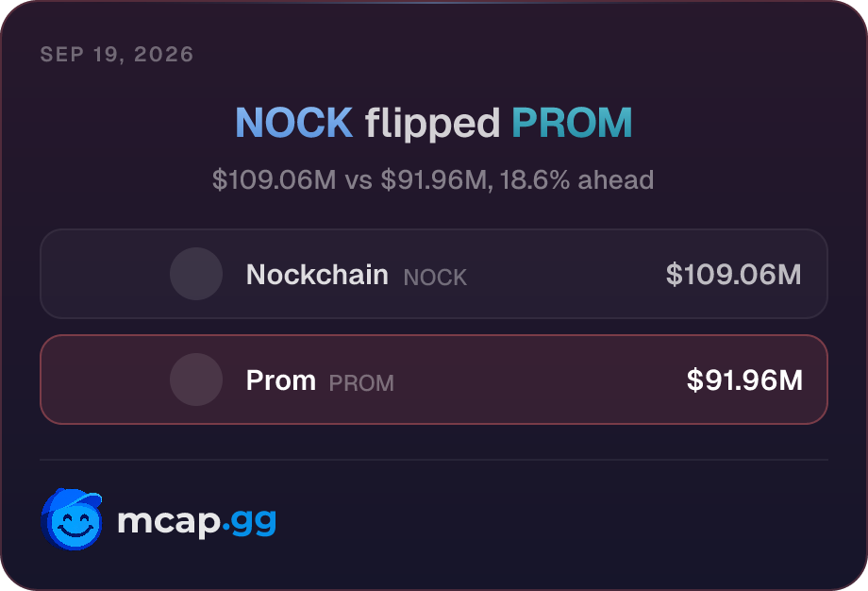The height and width of the screenshot is (591, 868).
Task: Click the Prom coin icon placeholder
Action: (196, 380)
